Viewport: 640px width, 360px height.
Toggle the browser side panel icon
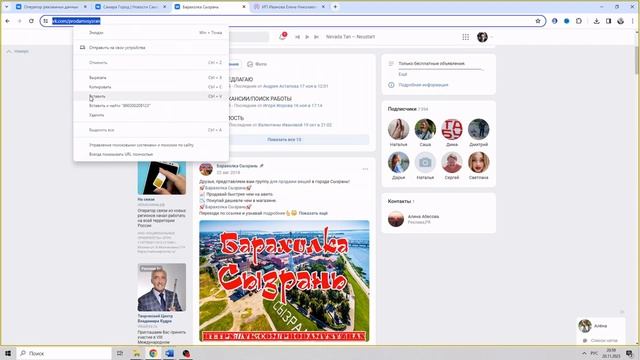coord(608,21)
